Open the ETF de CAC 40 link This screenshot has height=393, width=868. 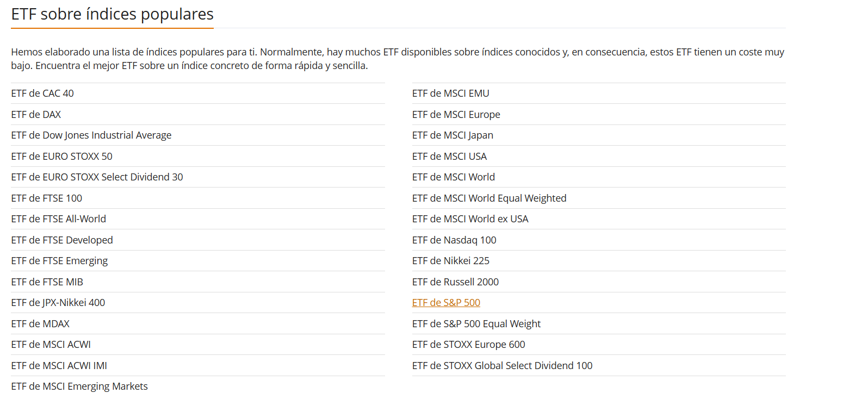pos(42,93)
